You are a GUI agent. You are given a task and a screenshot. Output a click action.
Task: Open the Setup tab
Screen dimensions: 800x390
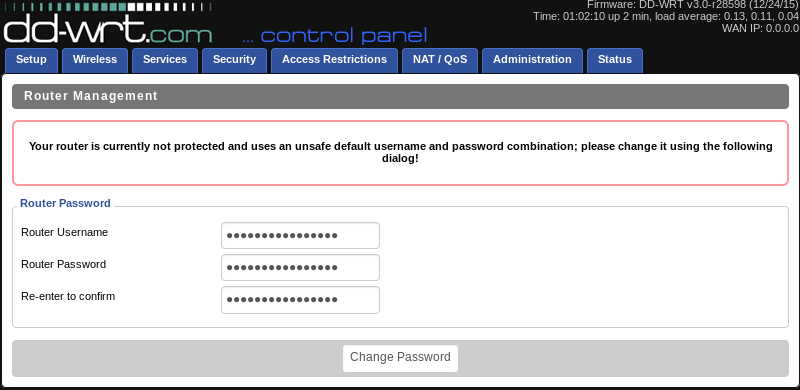[x=31, y=60]
